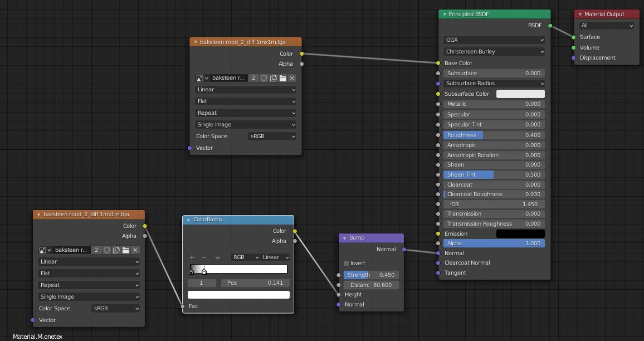Image resolution: width=644 pixels, height=341 pixels.
Task: Open sRGB color space dropdown on upper texture node
Action: pyautogui.click(x=272, y=137)
